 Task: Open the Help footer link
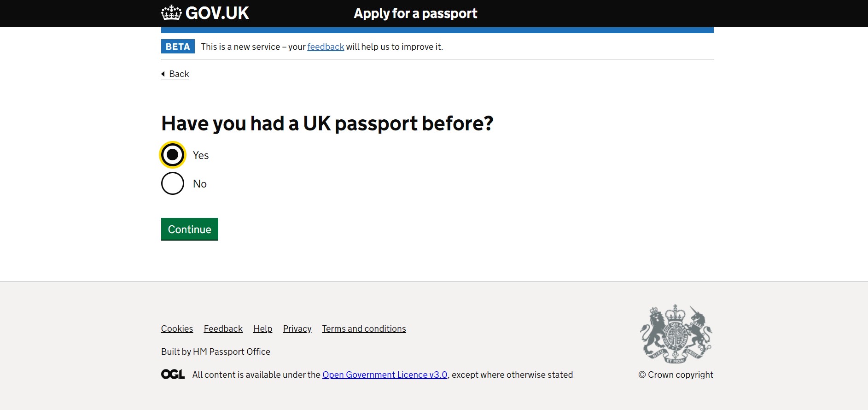262,329
